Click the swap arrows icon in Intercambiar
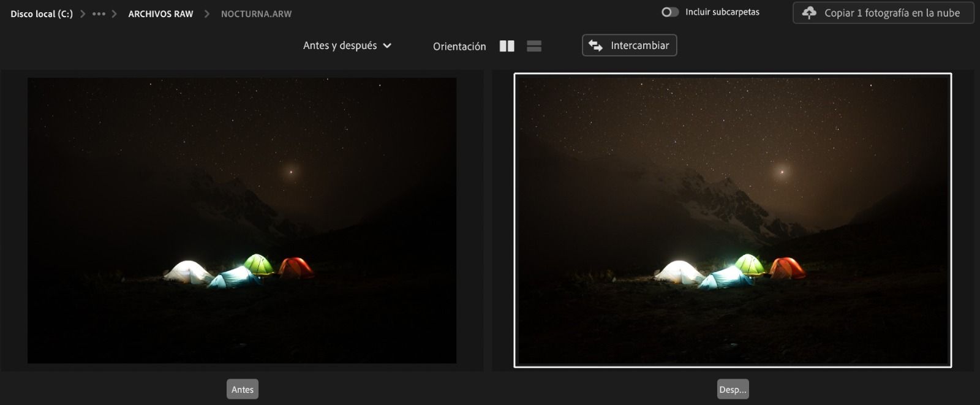The height and width of the screenshot is (405, 980). pos(595,45)
